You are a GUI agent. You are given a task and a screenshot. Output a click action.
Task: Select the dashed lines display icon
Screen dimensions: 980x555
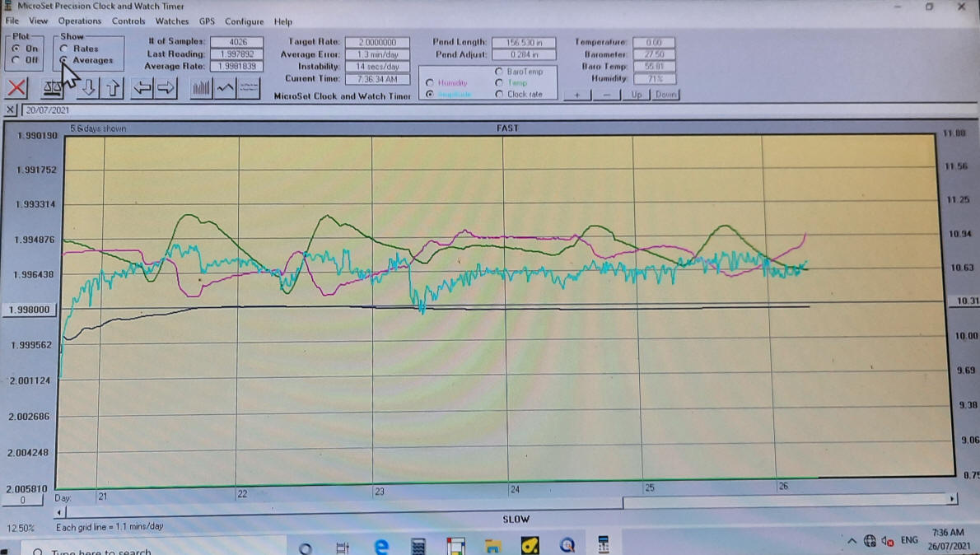[x=248, y=87]
